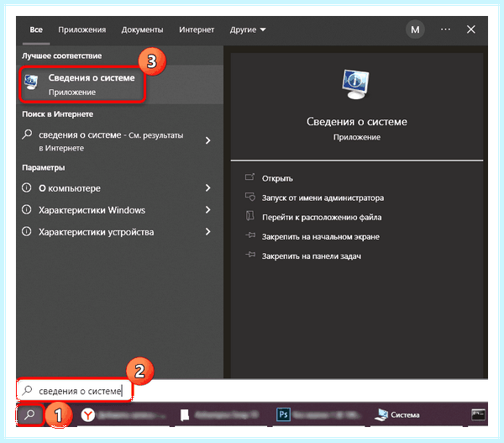This screenshot has height=443, width=504.
Task: Open the M user account avatar
Action: pyautogui.click(x=415, y=29)
